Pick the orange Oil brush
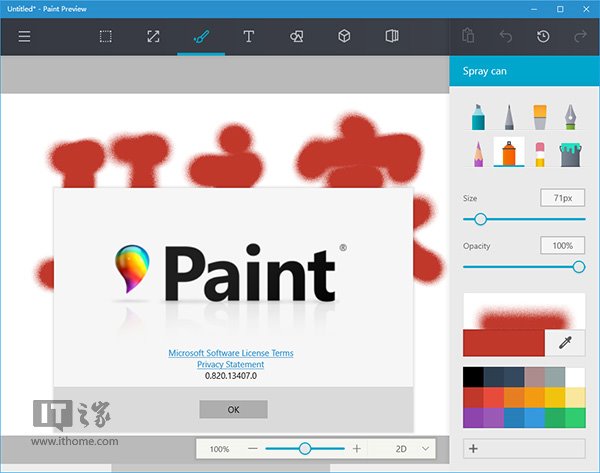This screenshot has height=473, width=600. 540,117
